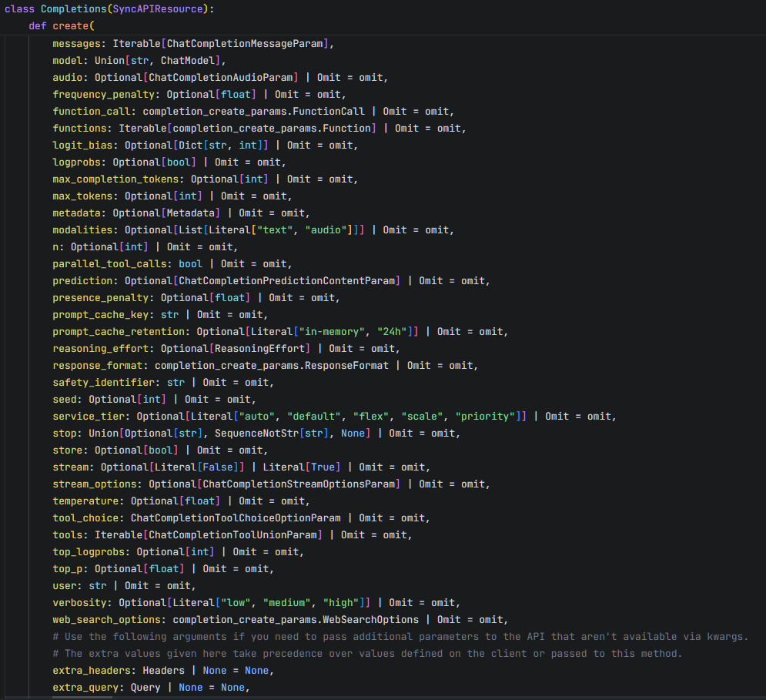
Task: Click the function_call parameter
Action: 92,112
